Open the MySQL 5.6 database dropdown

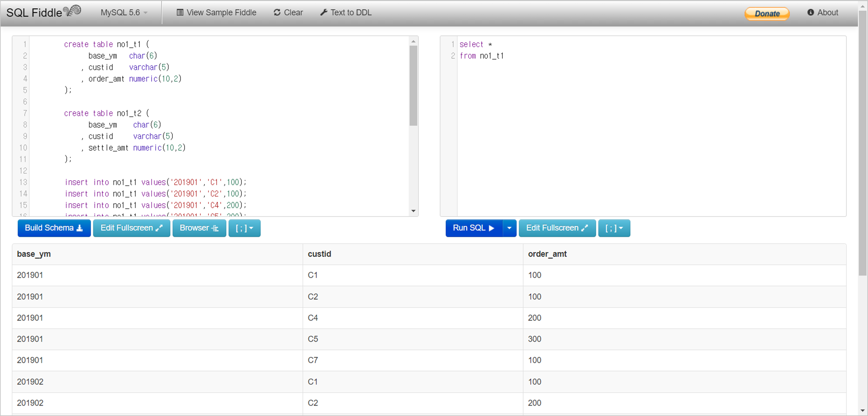click(x=124, y=12)
